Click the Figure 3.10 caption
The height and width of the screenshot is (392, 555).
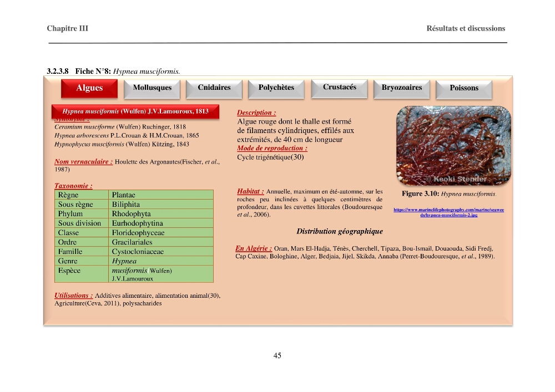(x=449, y=194)
